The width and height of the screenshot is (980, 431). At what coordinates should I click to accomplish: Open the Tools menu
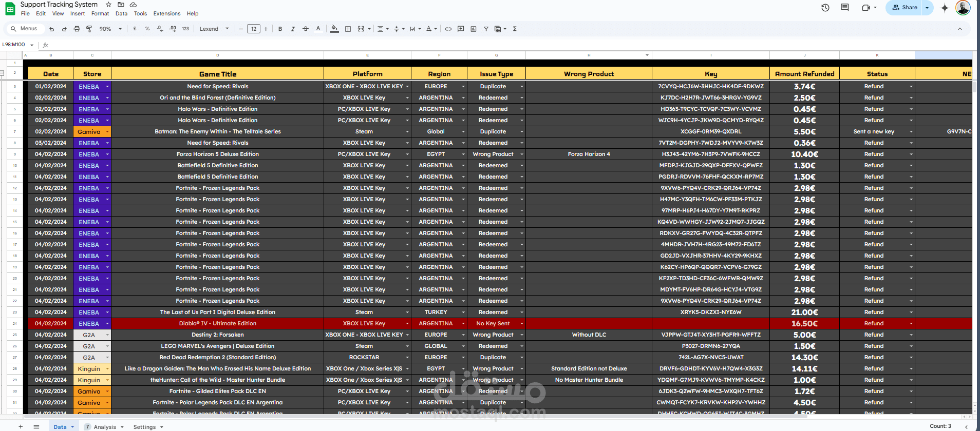coord(140,14)
